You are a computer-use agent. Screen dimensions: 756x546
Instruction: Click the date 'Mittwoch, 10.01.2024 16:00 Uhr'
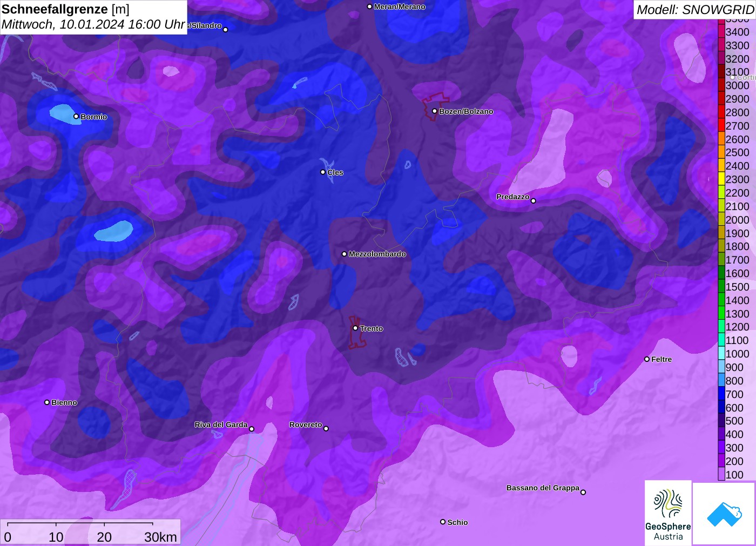coord(93,24)
